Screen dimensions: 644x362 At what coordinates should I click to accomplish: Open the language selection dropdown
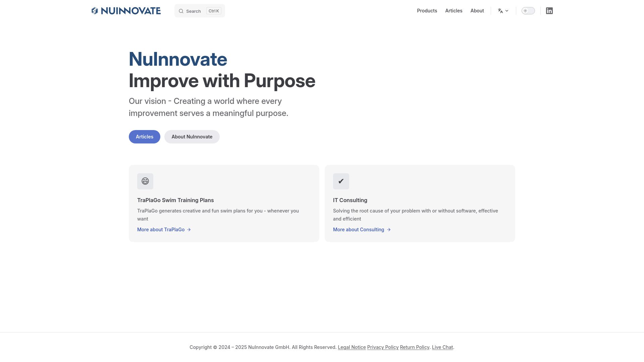point(503,11)
